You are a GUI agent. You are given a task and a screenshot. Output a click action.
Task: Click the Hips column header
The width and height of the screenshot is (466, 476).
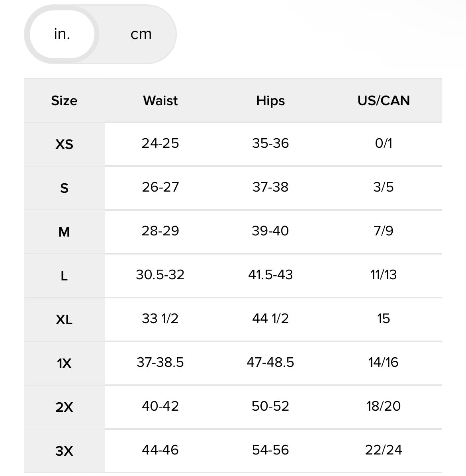pos(270,100)
